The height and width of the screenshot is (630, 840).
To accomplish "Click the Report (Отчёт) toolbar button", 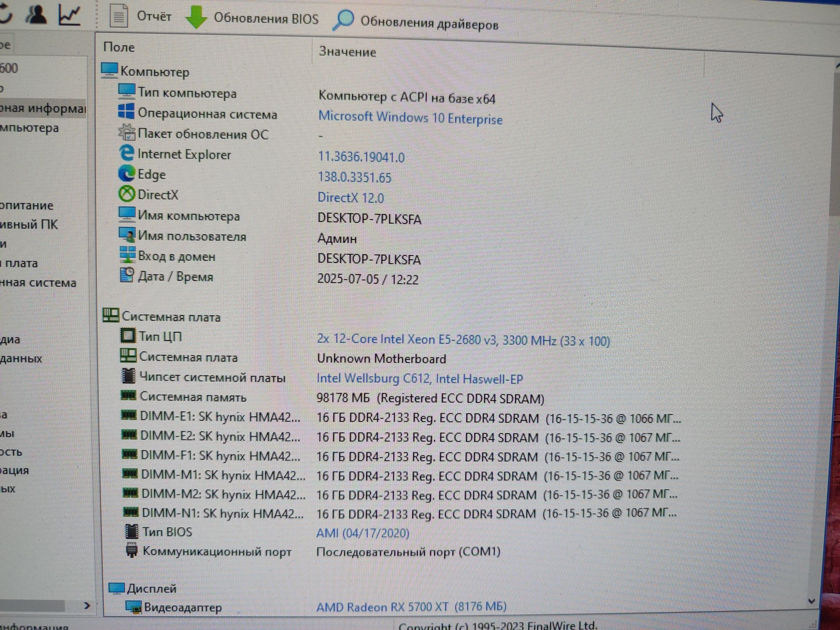I will (141, 16).
